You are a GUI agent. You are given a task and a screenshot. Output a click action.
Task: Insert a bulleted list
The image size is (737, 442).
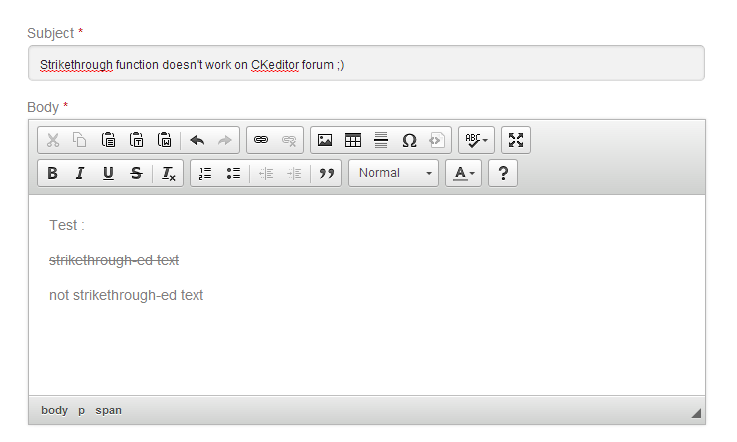coord(233,173)
